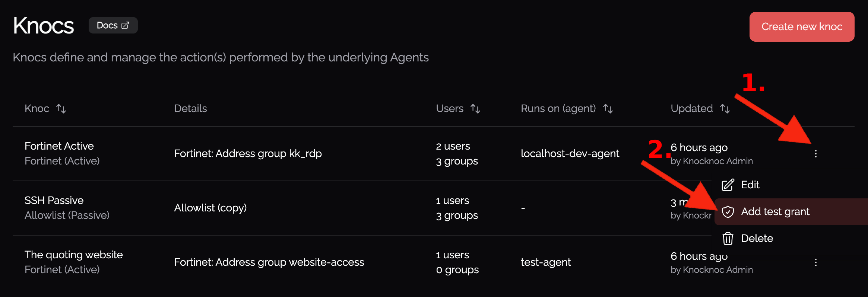Image resolution: width=868 pixels, height=297 pixels.
Task: Open the Docs external link
Action: click(x=113, y=25)
